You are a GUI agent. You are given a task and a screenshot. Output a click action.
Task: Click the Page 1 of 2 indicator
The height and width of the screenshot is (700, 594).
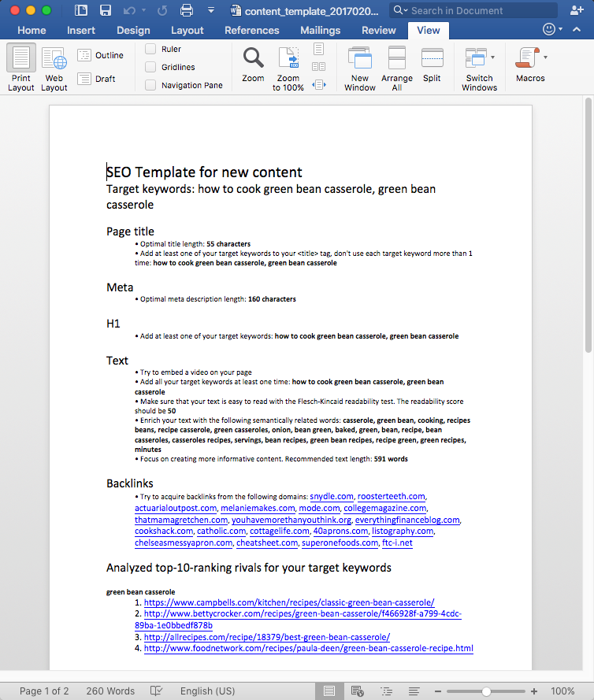(x=44, y=691)
